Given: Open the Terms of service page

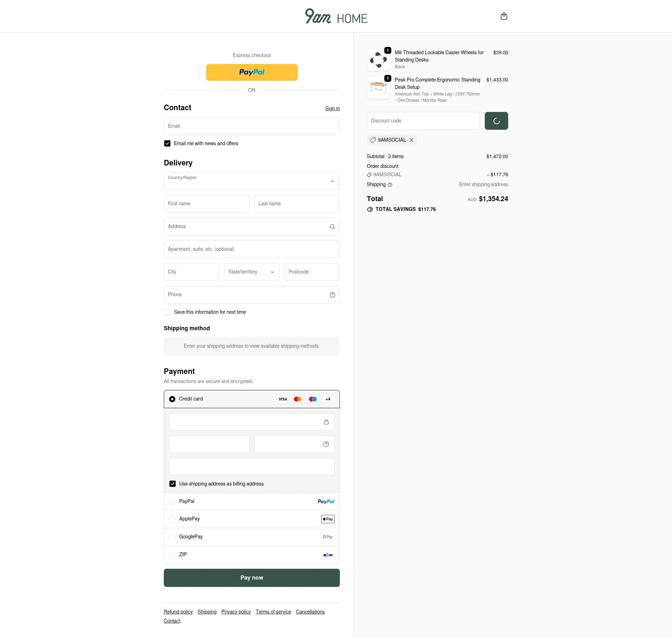Looking at the screenshot, I should [273, 612].
